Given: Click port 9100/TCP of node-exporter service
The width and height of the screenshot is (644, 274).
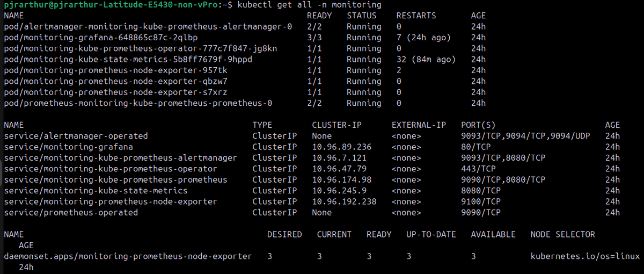Looking at the screenshot, I should coord(481,201).
